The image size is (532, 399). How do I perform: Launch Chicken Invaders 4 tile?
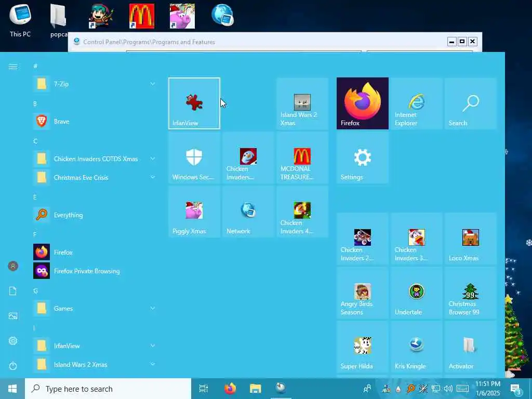pyautogui.click(x=302, y=212)
